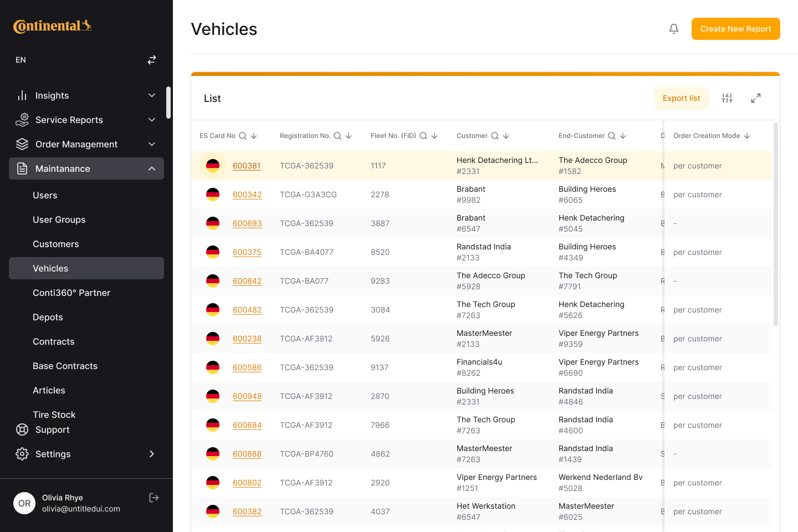798x532 pixels.
Task: Sort by End-Customer column arrow
Action: [623, 136]
